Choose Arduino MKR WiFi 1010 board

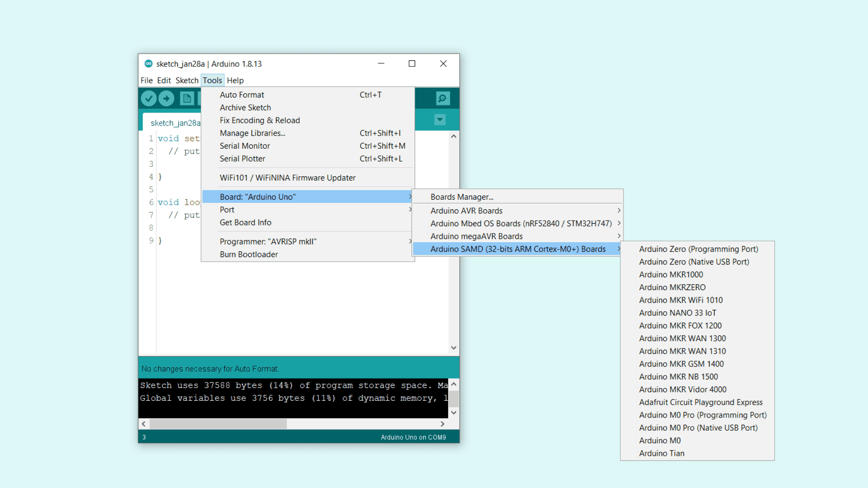click(x=680, y=300)
